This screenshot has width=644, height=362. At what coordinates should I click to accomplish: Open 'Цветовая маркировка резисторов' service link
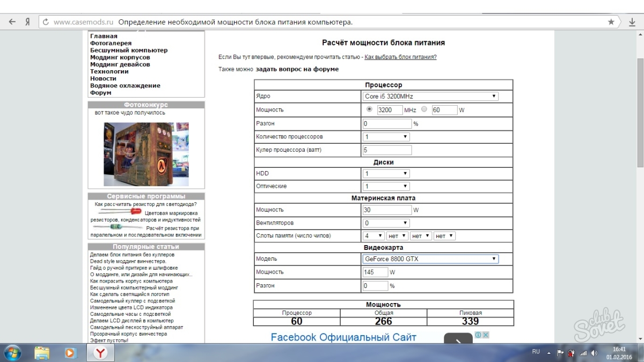coord(145,216)
